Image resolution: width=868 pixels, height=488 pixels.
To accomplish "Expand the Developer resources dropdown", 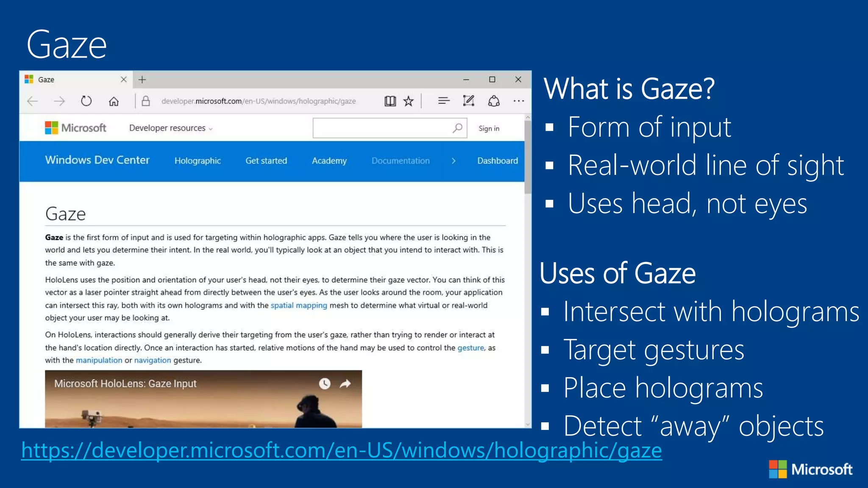I will [x=171, y=128].
